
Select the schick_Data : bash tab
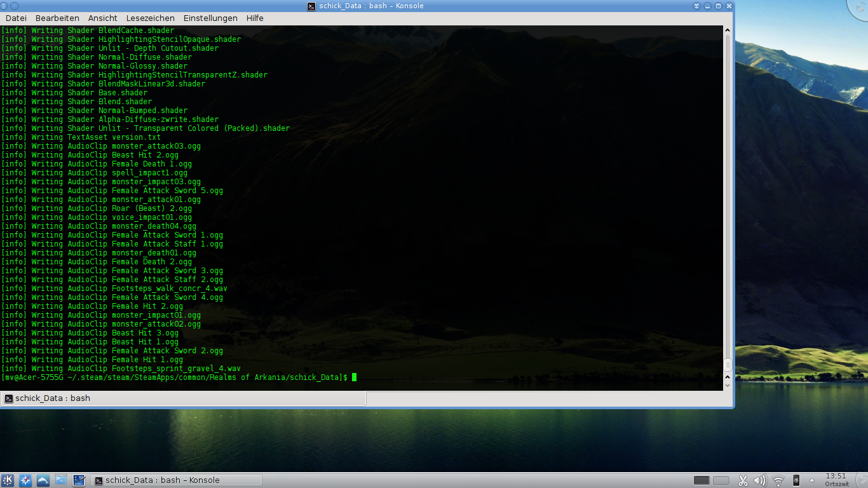[x=183, y=398]
